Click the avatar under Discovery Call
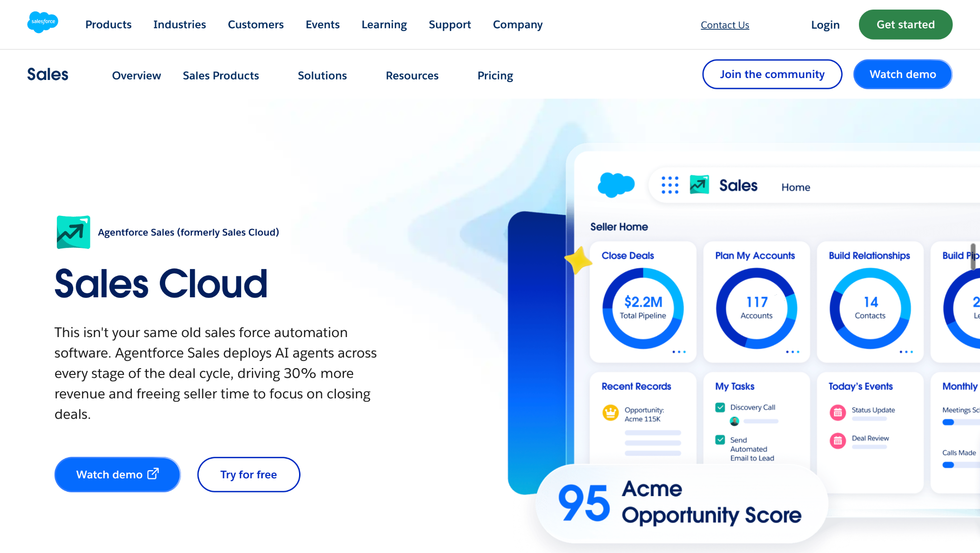The width and height of the screenshot is (980, 553). 735,421
